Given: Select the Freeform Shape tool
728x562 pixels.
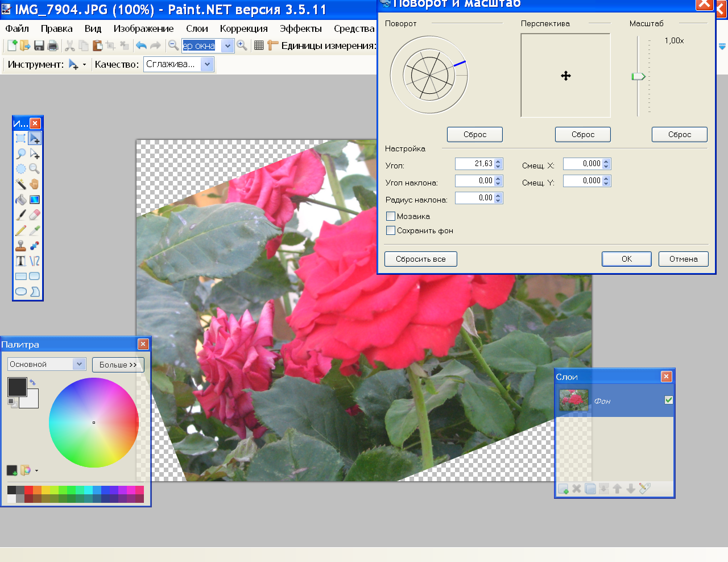Looking at the screenshot, I should pyautogui.click(x=35, y=292).
